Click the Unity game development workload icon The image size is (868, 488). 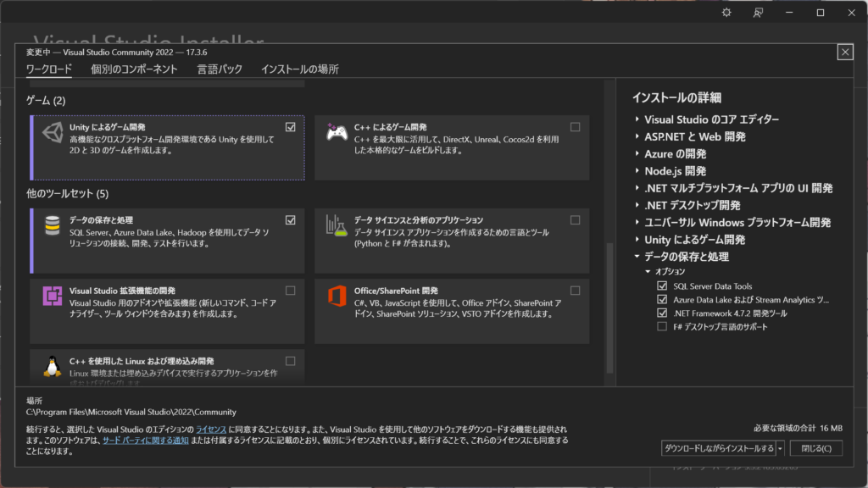pos(53,133)
